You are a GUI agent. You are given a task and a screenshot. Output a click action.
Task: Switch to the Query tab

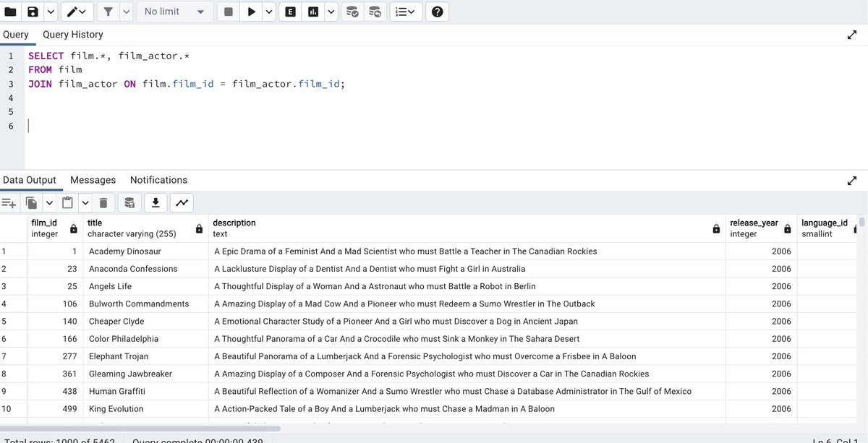point(16,35)
